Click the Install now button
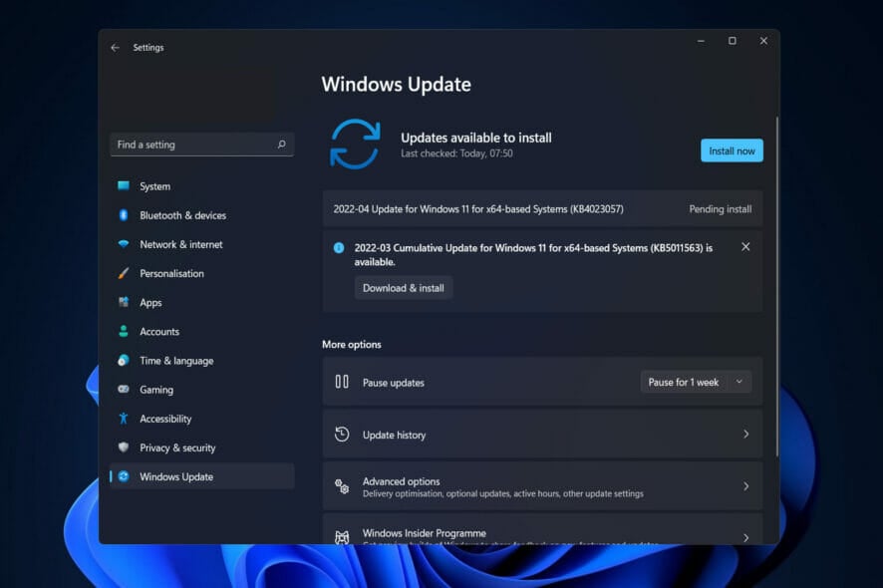This screenshot has height=588, width=883. click(x=732, y=149)
